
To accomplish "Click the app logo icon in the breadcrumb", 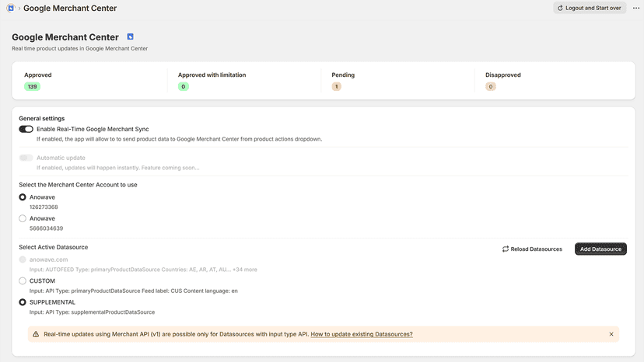I will [11, 8].
